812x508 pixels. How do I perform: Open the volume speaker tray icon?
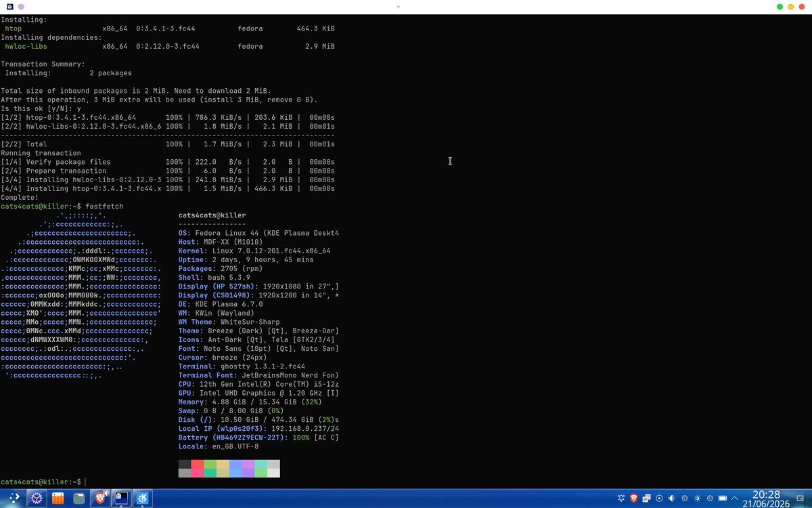tap(671, 498)
